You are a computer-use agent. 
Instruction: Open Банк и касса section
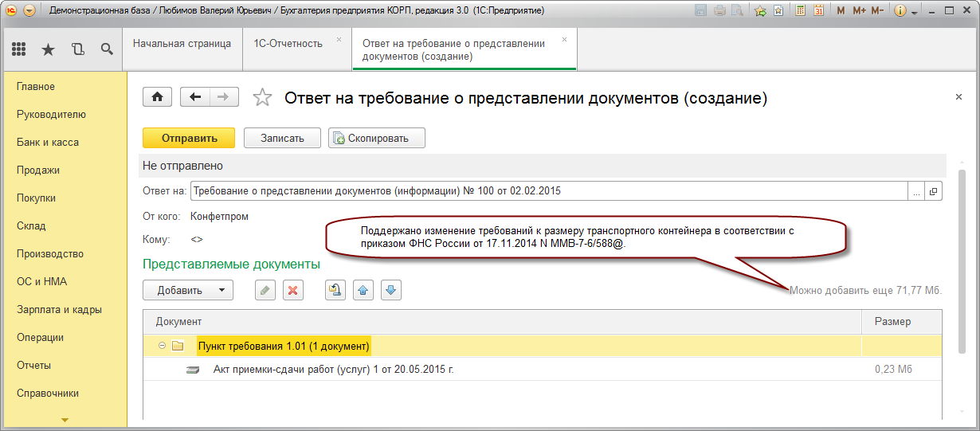click(48, 143)
